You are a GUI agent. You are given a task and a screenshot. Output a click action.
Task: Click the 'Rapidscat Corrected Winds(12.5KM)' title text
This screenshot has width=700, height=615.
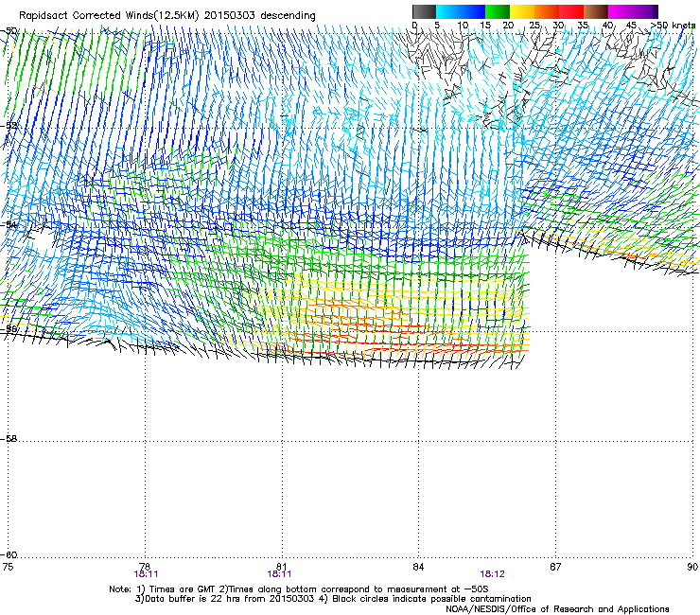coord(109,16)
